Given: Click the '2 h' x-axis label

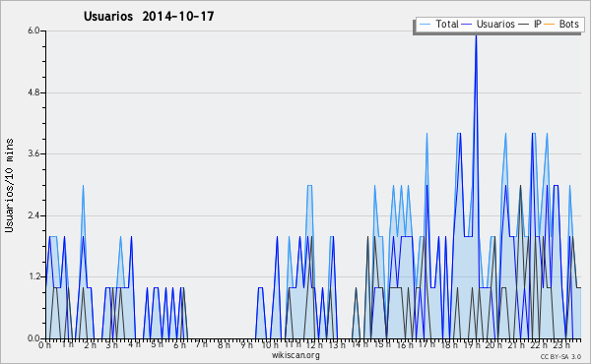Looking at the screenshot, I should 90,344.
